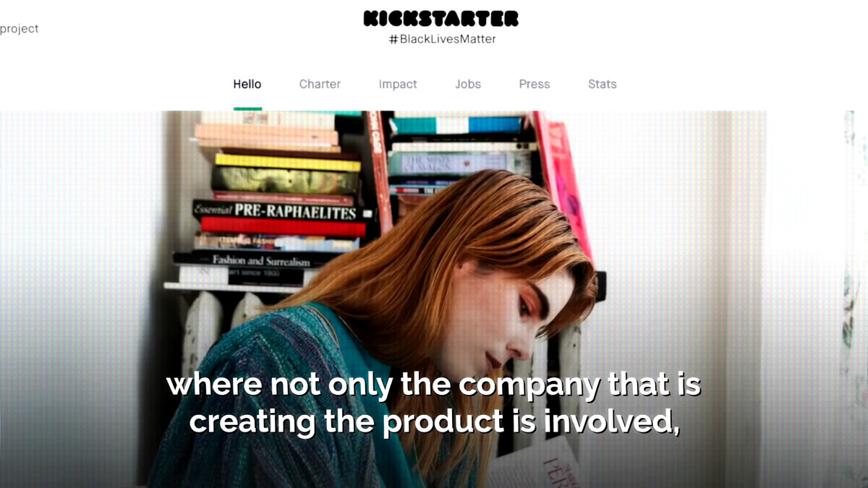Click the Fashion and Surrealism book spine
The width and height of the screenshot is (868, 488).
click(257, 260)
